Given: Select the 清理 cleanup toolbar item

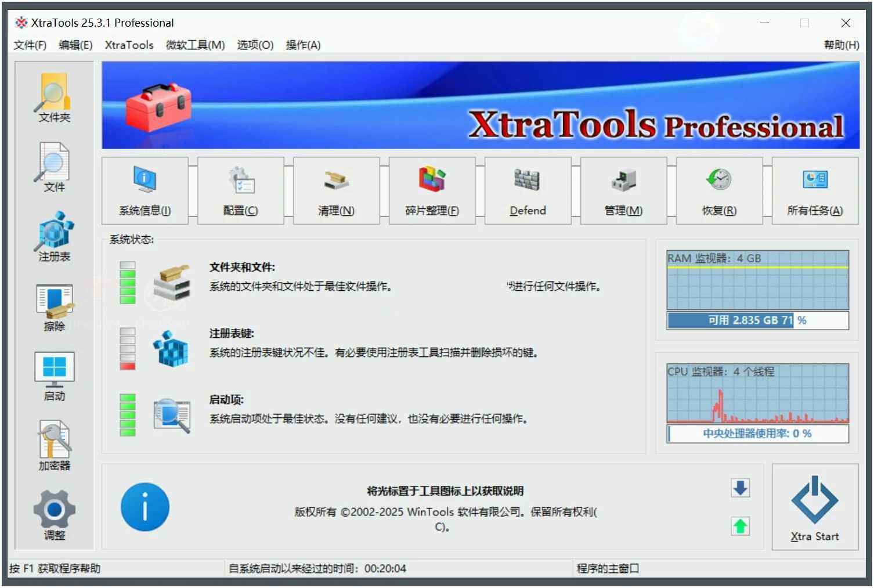Looking at the screenshot, I should click(336, 190).
